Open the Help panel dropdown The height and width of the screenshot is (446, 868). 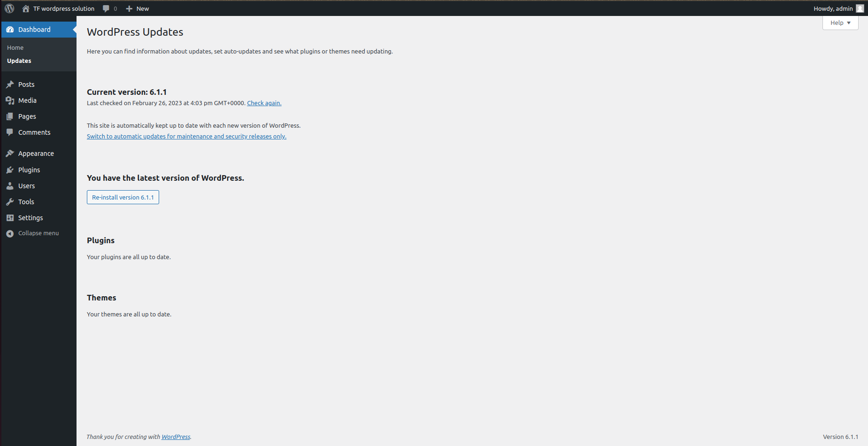pyautogui.click(x=840, y=23)
